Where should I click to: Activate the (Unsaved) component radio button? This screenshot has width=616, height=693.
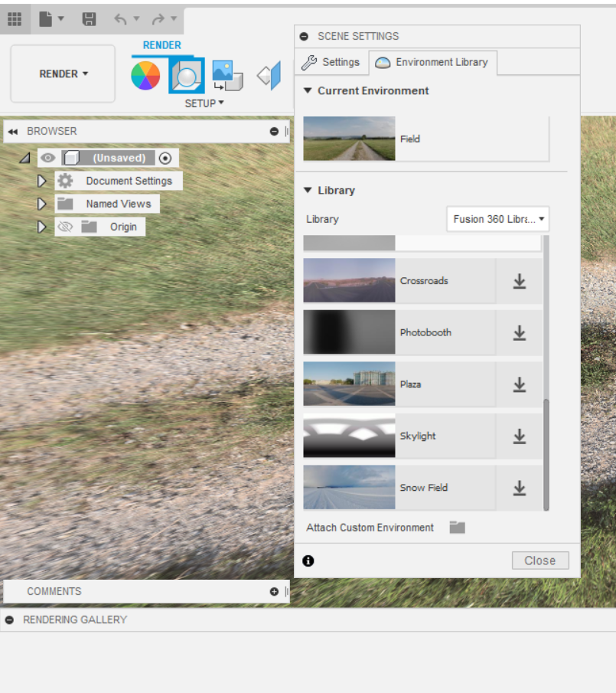(x=165, y=158)
